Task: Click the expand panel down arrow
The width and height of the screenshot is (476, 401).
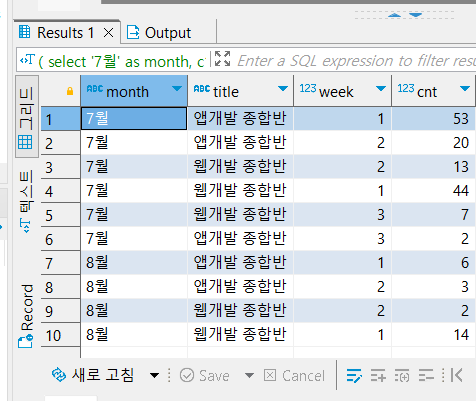Action: pos(416,15)
